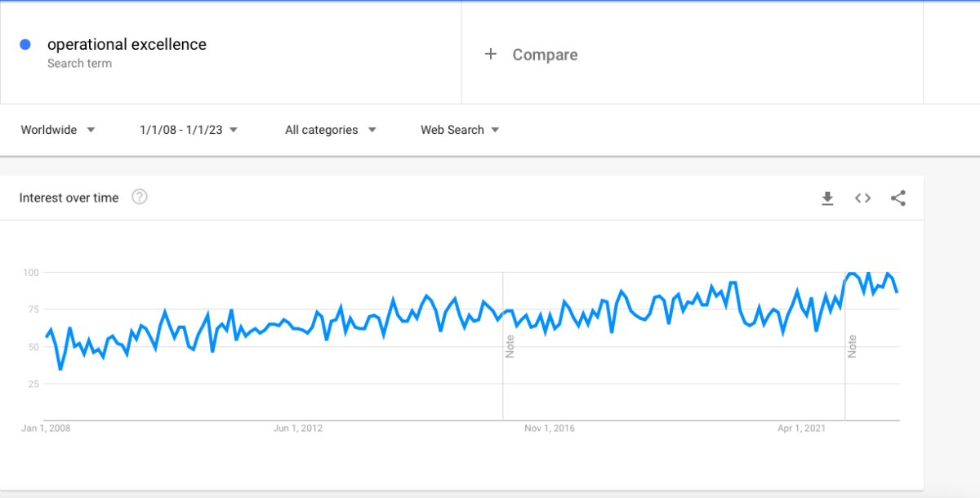980x498 pixels.
Task: Edit the operational excellence search term
Action: pyautogui.click(x=127, y=44)
